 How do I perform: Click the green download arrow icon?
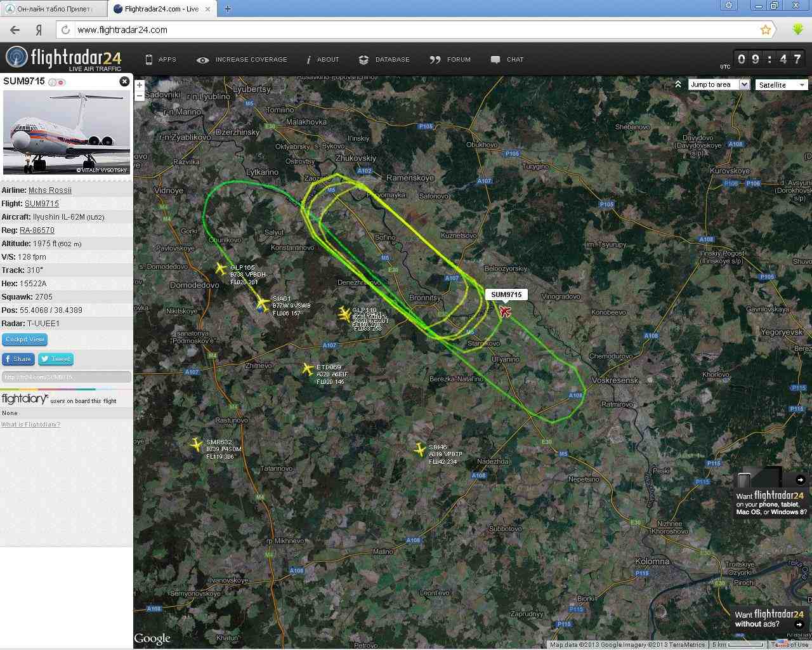(x=798, y=29)
